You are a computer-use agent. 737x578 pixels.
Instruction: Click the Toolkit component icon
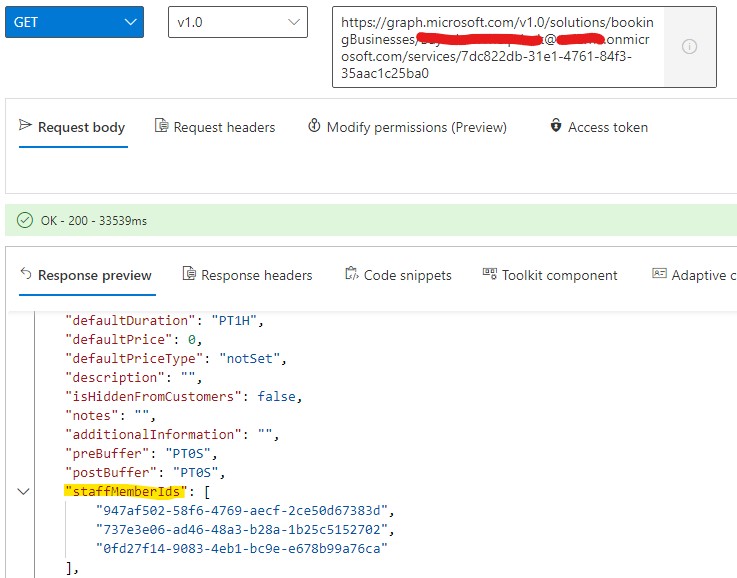point(490,273)
